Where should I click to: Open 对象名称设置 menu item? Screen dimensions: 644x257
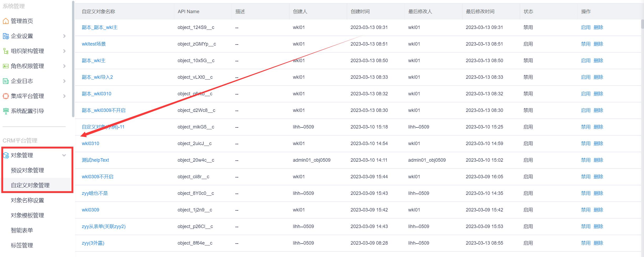point(27,200)
